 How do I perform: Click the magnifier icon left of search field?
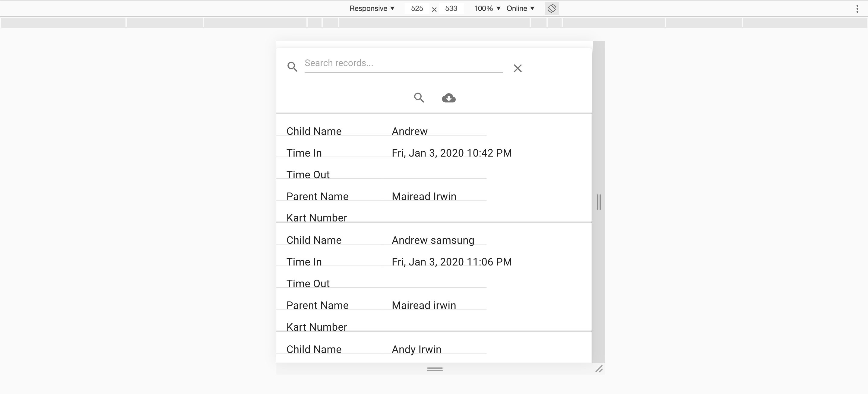(292, 67)
